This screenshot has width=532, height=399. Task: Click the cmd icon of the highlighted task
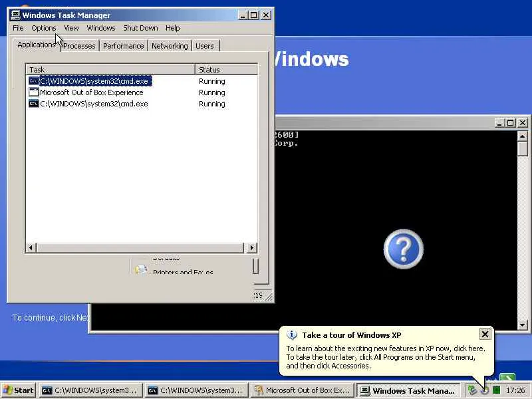click(x=34, y=80)
